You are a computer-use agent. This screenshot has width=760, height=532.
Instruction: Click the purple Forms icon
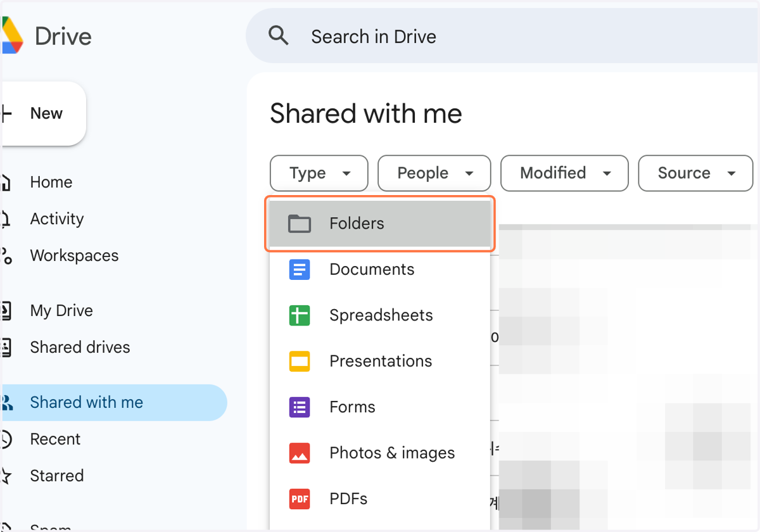300,407
